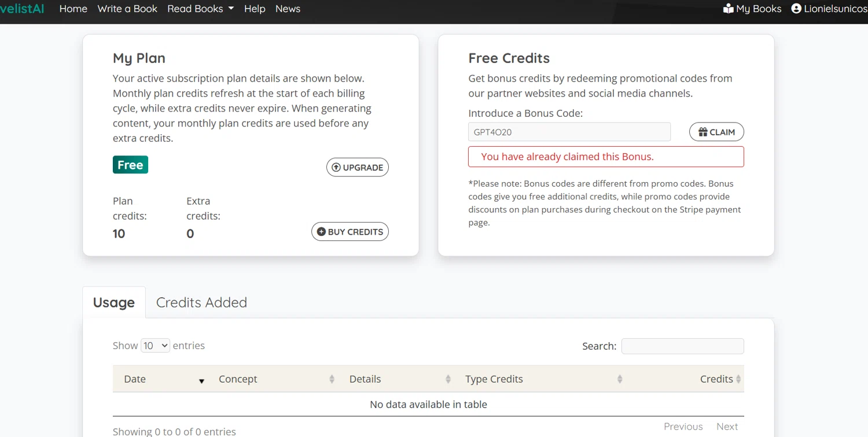Click the plus icon on Buy Credits
Screen dimensions: 868x437
321,232
